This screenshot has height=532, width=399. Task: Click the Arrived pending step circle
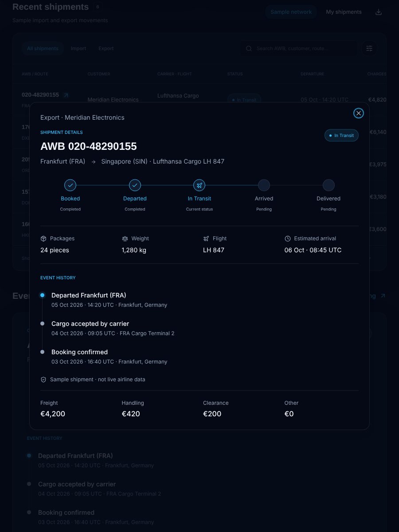click(x=264, y=185)
